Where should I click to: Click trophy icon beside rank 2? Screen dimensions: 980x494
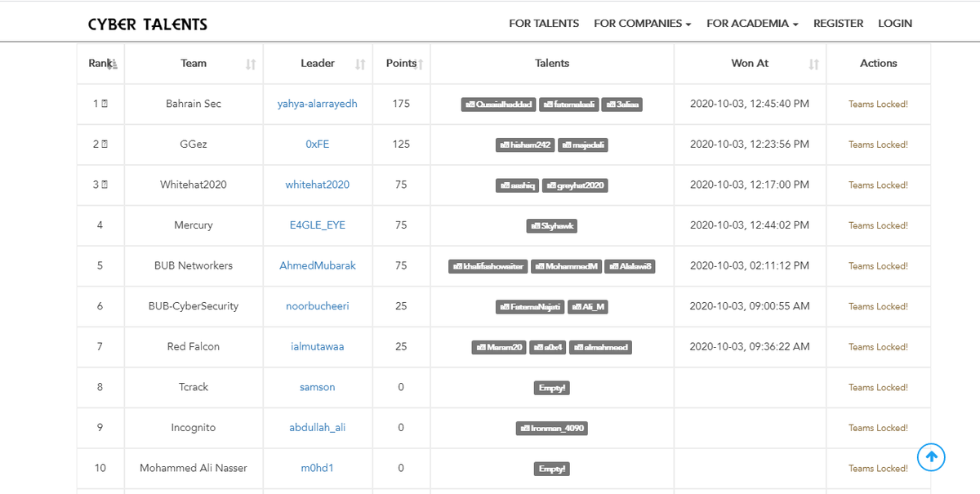[x=105, y=145]
